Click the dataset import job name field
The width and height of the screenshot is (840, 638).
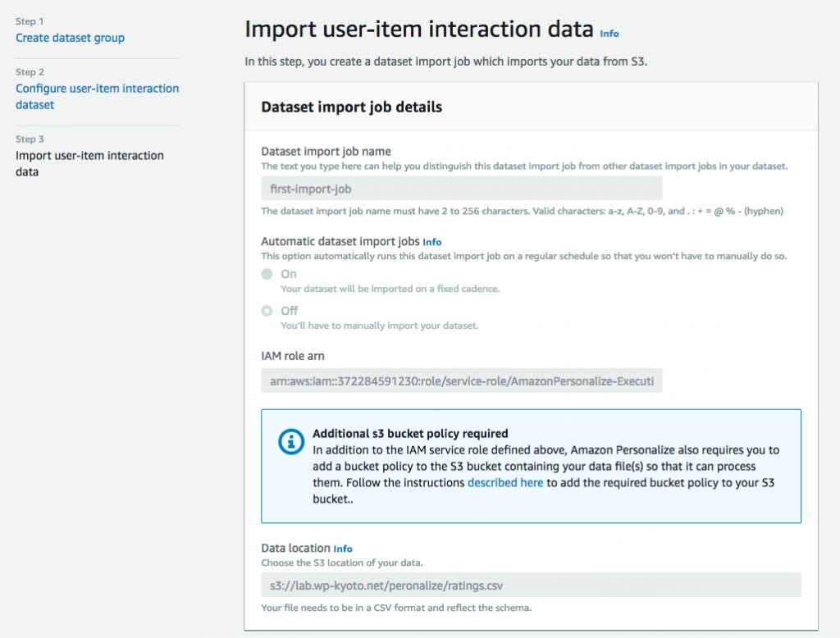tap(461, 189)
